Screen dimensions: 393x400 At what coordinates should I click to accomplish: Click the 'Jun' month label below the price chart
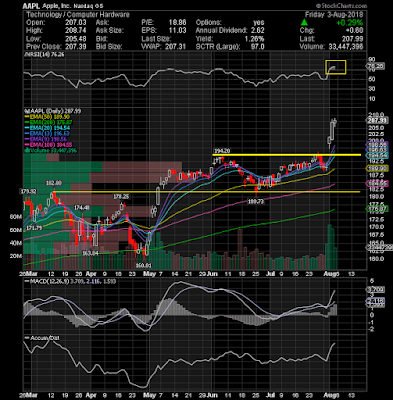tap(212, 274)
